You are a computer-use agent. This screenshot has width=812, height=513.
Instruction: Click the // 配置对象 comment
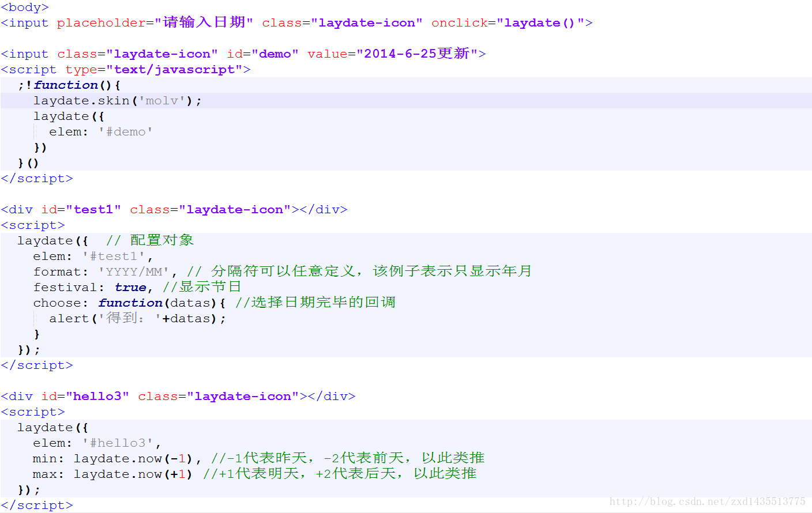[x=150, y=240]
